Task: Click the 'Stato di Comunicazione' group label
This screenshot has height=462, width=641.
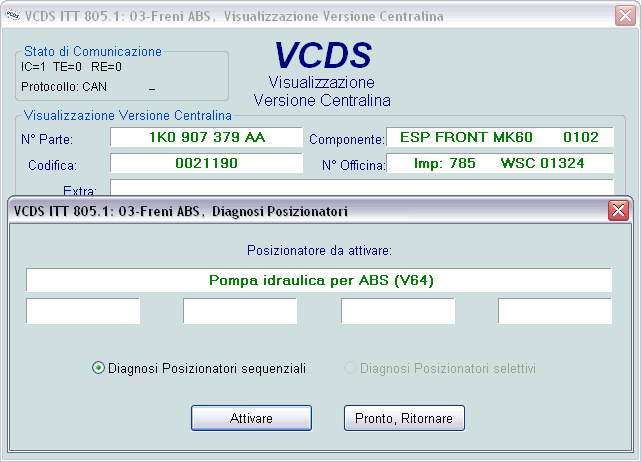Action: [93, 52]
